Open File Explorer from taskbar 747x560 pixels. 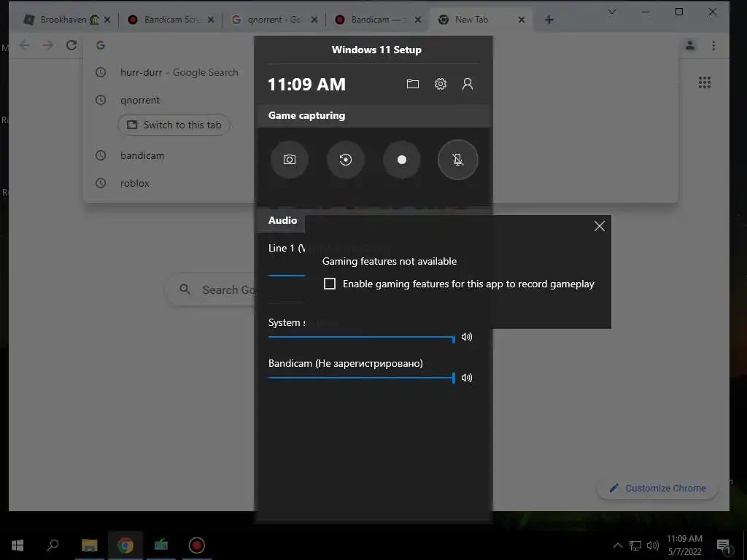coord(89,545)
